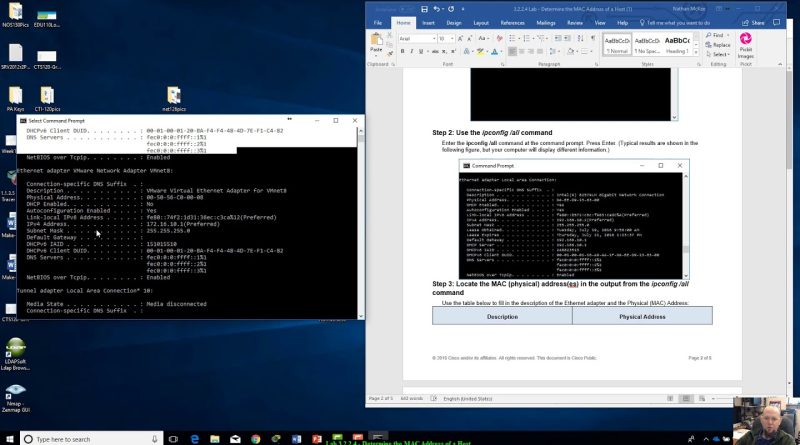Click the Save icon in Word title bar
800x445 pixels.
click(x=424, y=9)
